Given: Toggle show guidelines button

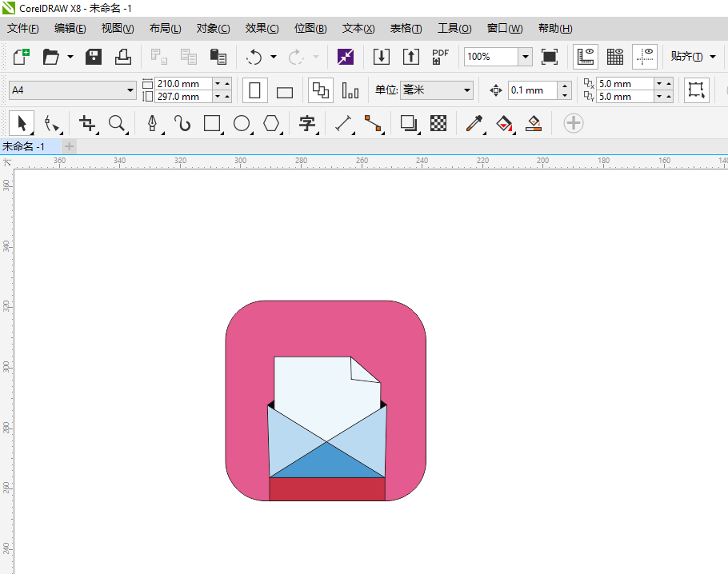Looking at the screenshot, I should click(x=645, y=57).
